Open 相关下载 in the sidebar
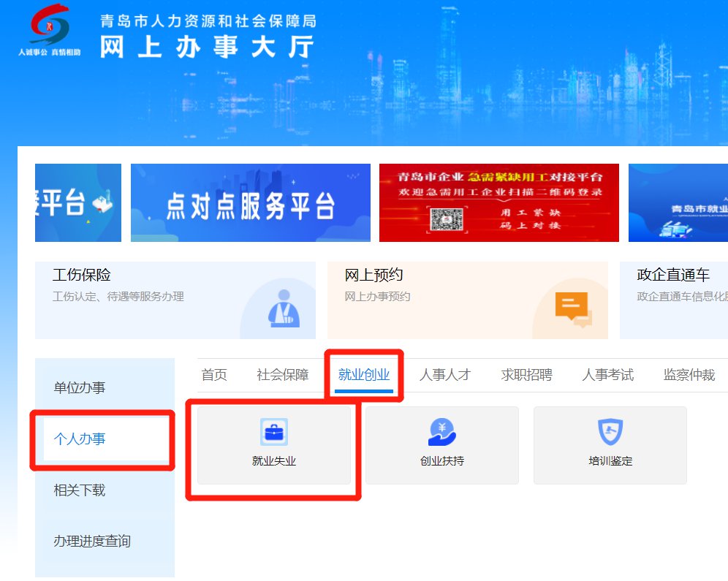Viewport: 728px width, 581px height. pos(80,490)
